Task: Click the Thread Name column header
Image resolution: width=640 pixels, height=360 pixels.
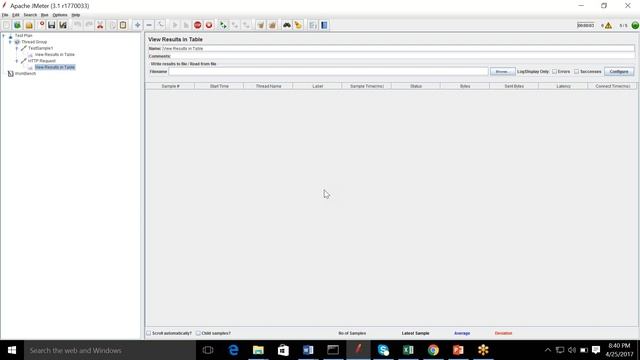Action: [268, 86]
